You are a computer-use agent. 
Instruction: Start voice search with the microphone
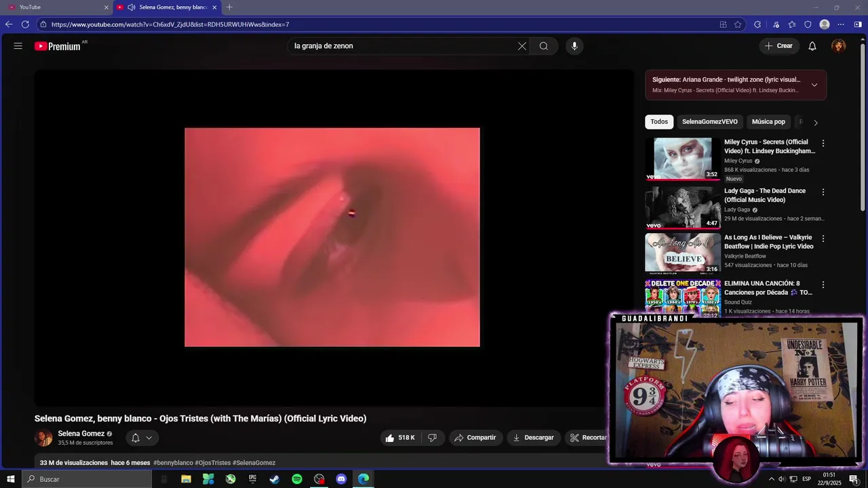coord(574,46)
